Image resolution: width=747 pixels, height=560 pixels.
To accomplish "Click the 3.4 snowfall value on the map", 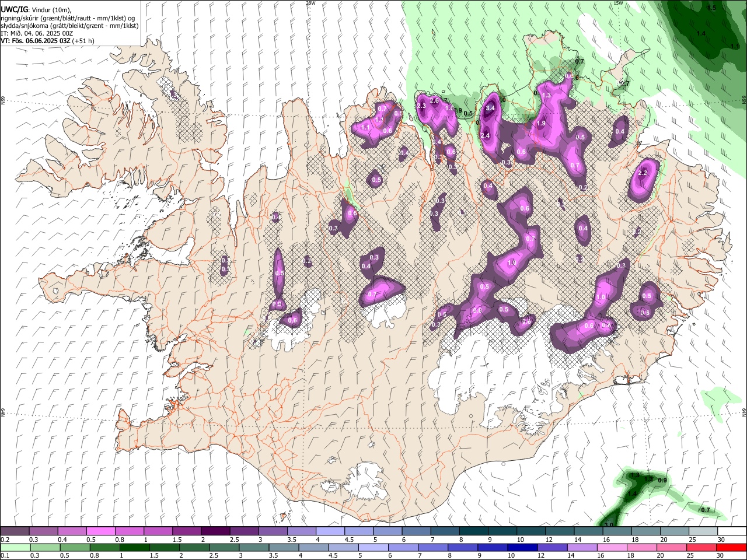I will pyautogui.click(x=491, y=108).
